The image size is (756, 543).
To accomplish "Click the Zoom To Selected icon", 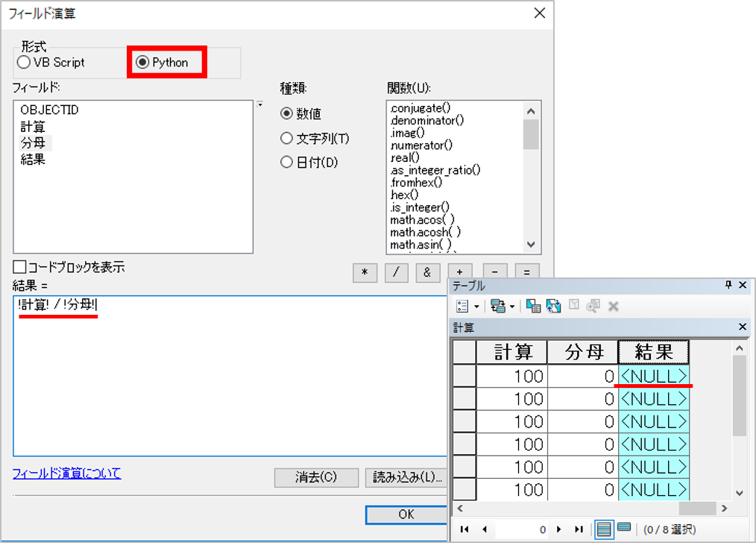I will click(x=593, y=306).
